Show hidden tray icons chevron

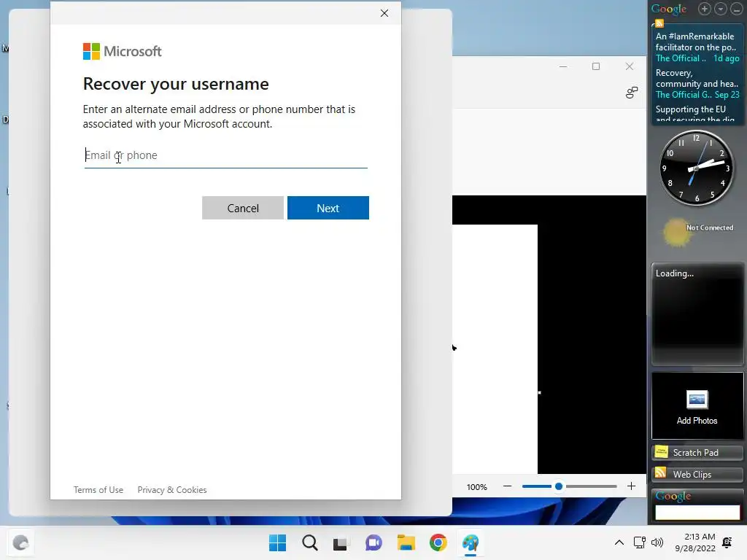(x=619, y=542)
